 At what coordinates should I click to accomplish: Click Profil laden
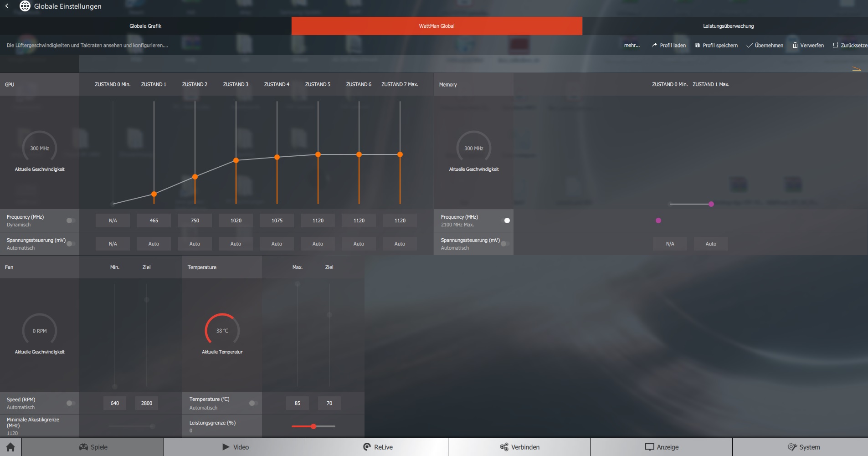tap(669, 45)
